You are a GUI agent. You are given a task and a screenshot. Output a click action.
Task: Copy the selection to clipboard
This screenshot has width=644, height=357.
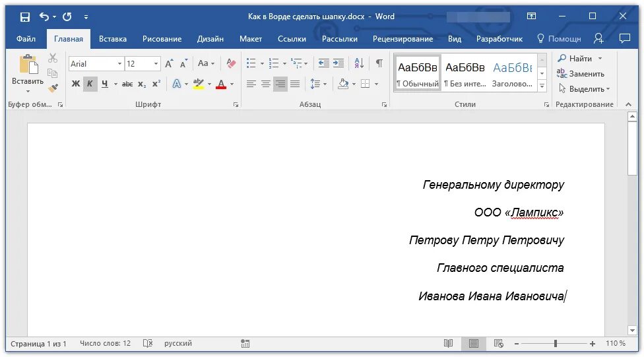53,73
